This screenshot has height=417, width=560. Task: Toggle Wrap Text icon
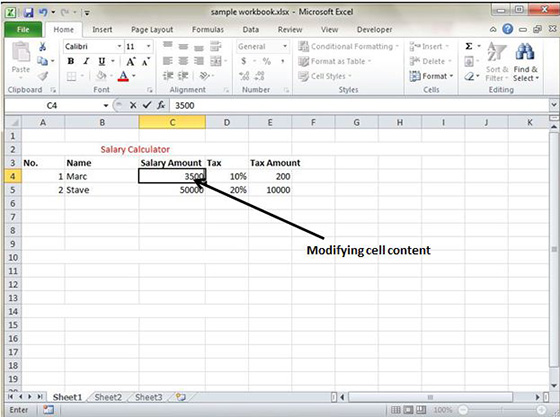pyautogui.click(x=215, y=46)
